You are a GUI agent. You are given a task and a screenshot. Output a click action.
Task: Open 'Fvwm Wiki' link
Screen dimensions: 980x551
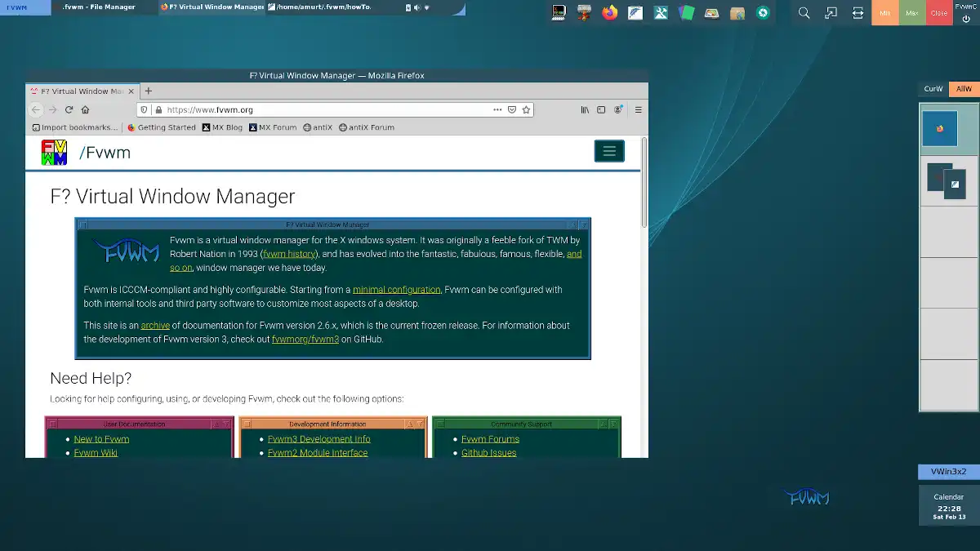[x=96, y=453]
